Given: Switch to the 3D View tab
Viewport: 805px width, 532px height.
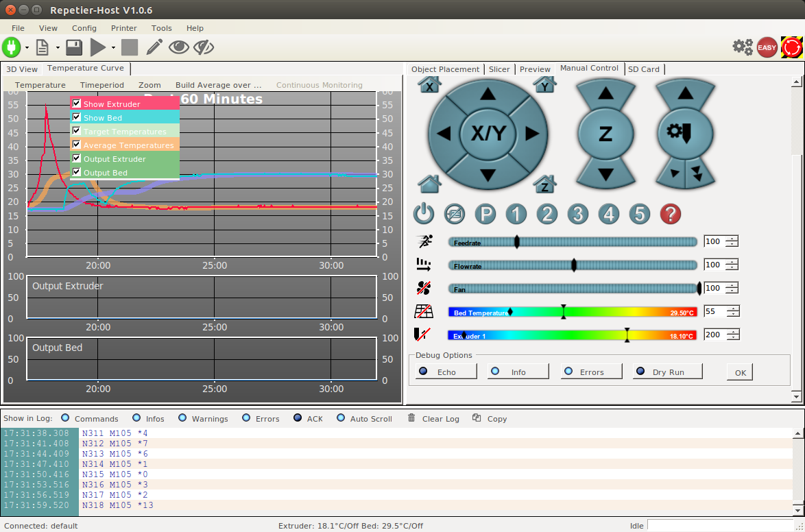Looking at the screenshot, I should 21,69.
